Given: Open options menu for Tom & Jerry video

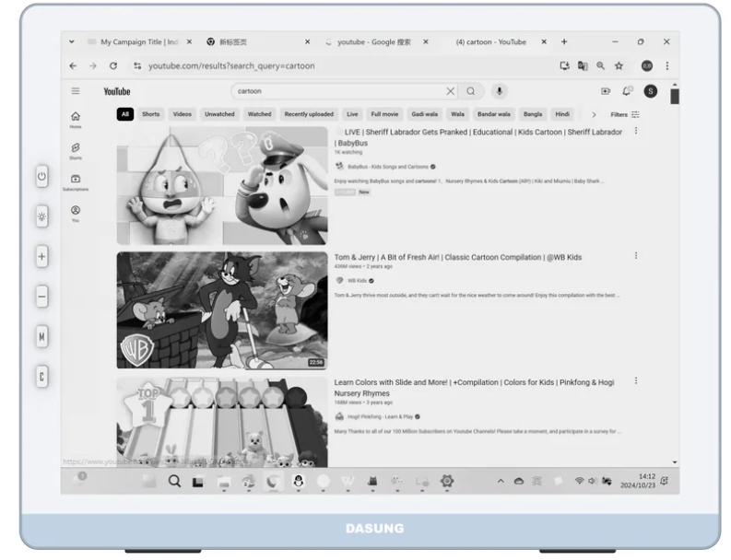Looking at the screenshot, I should tap(635, 255).
